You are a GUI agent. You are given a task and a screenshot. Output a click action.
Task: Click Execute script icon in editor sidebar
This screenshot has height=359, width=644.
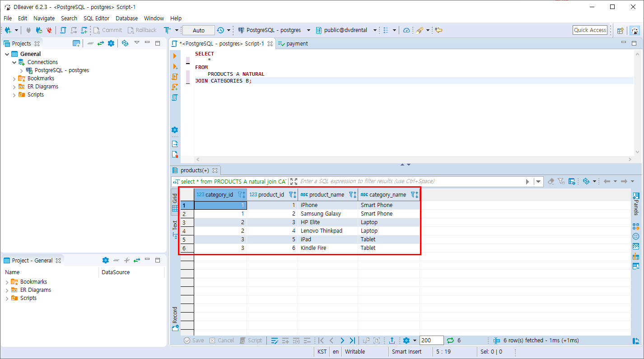coord(175,76)
